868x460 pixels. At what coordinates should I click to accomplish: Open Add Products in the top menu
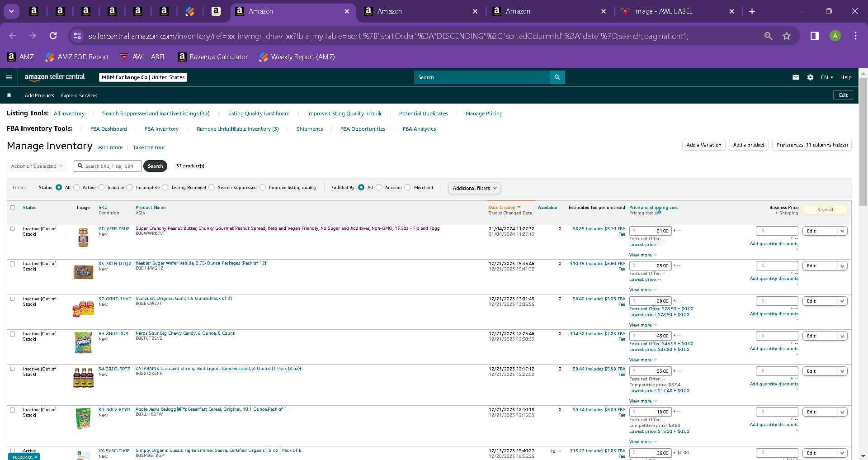[x=39, y=95]
